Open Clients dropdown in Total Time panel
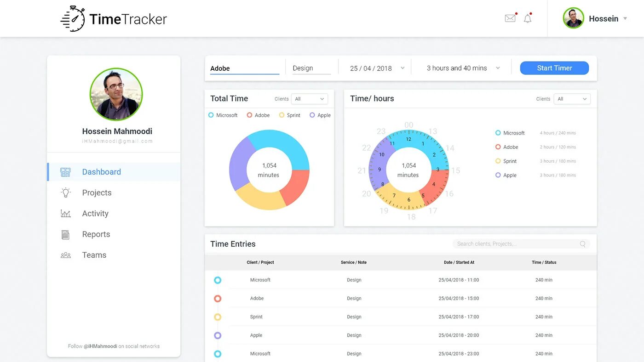The image size is (644, 362). click(310, 99)
